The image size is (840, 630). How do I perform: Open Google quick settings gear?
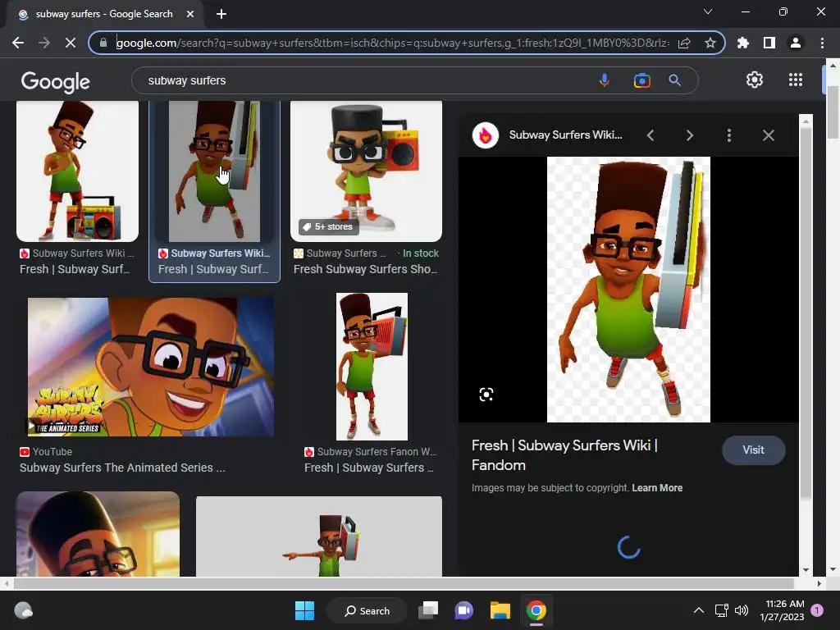755,80
